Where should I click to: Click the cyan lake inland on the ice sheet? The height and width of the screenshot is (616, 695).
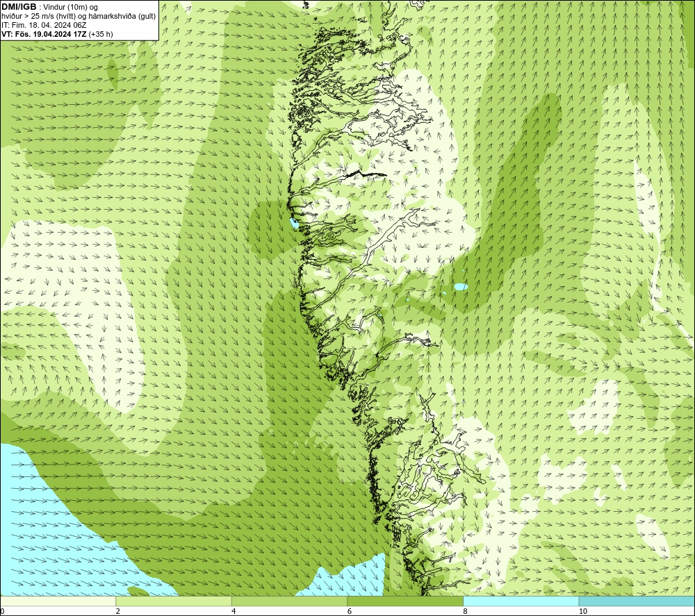tap(461, 287)
